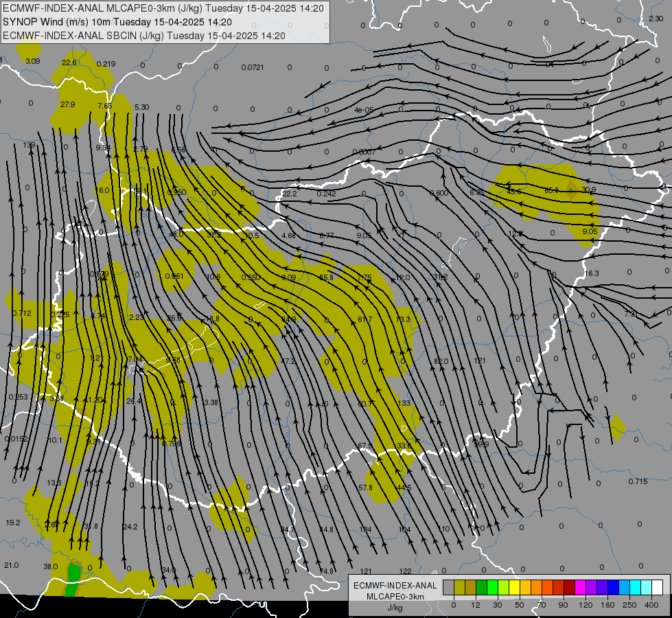
Task: Select the 60.7 grid value
Action: pos(364,404)
